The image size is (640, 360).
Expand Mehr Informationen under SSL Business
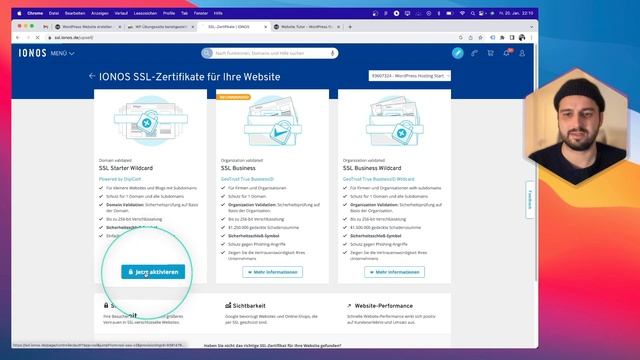[x=272, y=272]
